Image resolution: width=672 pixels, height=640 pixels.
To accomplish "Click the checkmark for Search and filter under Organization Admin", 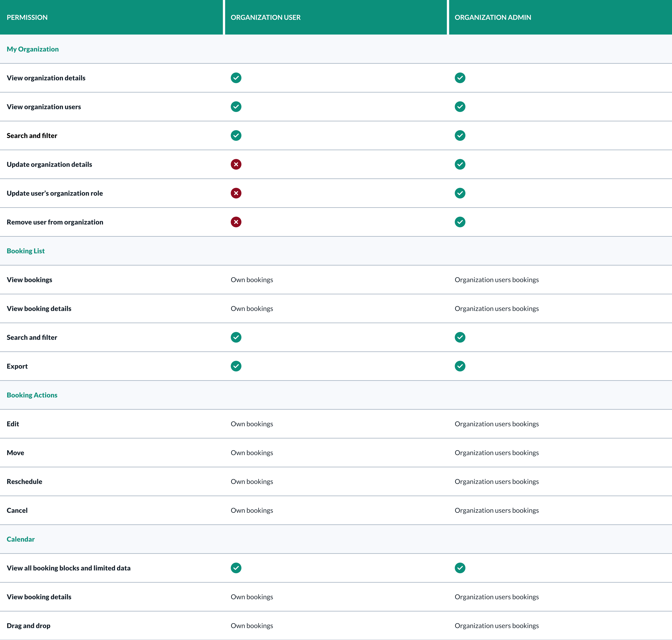I will (460, 337).
